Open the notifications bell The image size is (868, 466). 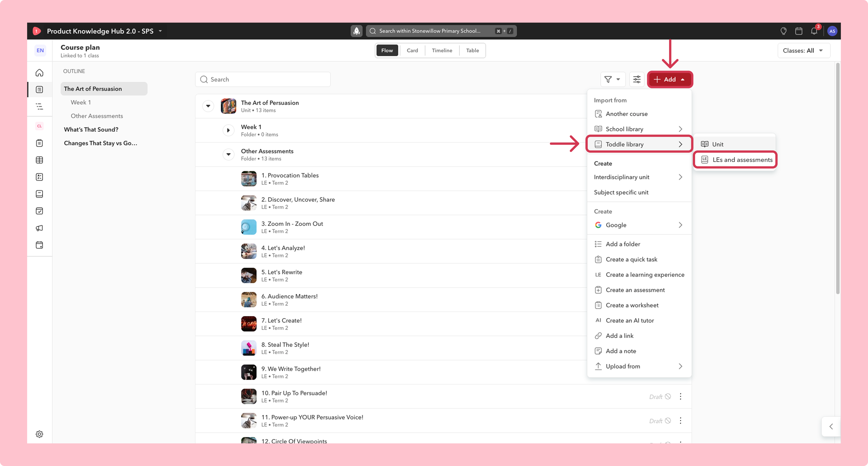pos(814,31)
